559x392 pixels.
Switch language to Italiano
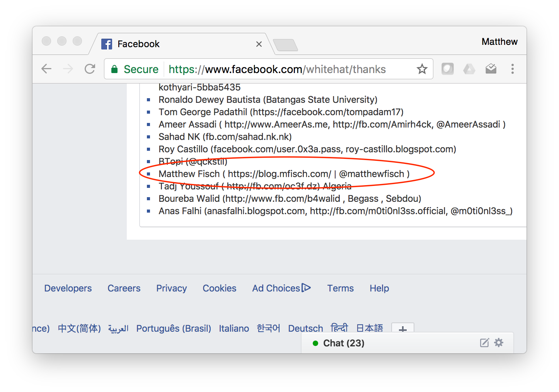(234, 328)
